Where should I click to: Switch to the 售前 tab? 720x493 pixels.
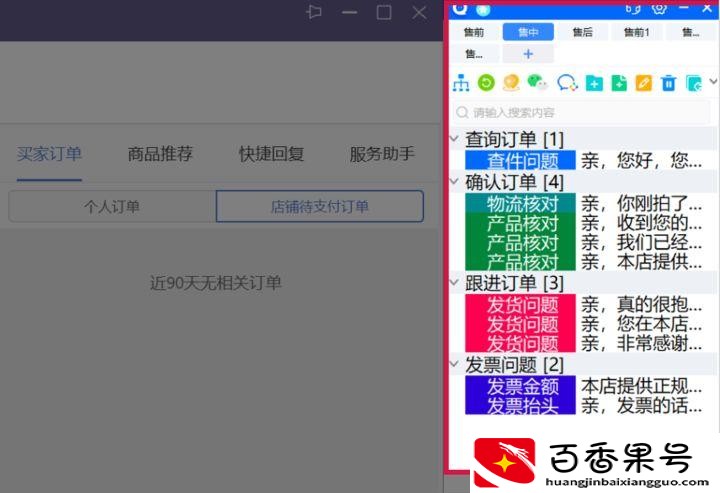[x=473, y=32]
